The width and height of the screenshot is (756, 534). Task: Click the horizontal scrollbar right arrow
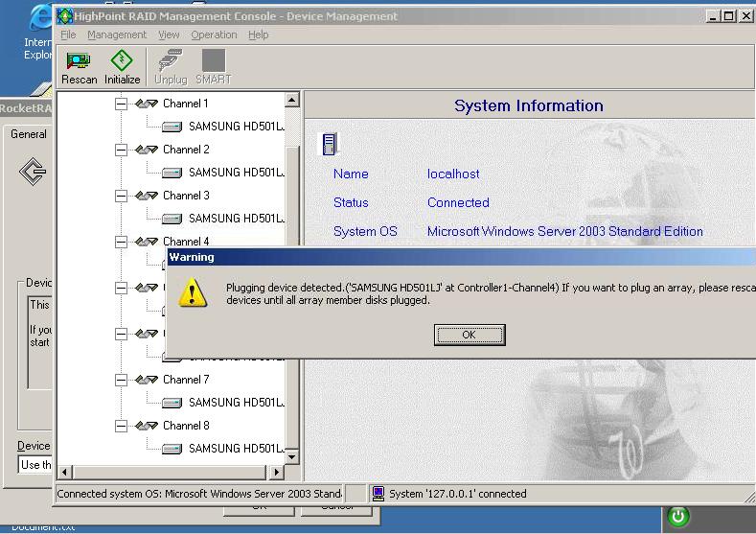click(x=276, y=472)
